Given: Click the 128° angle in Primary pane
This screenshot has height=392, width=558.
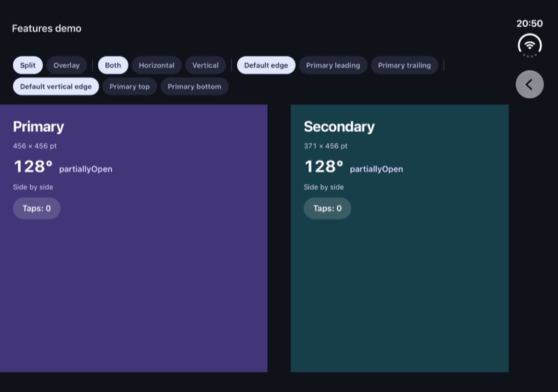Looking at the screenshot, I should point(33,167).
